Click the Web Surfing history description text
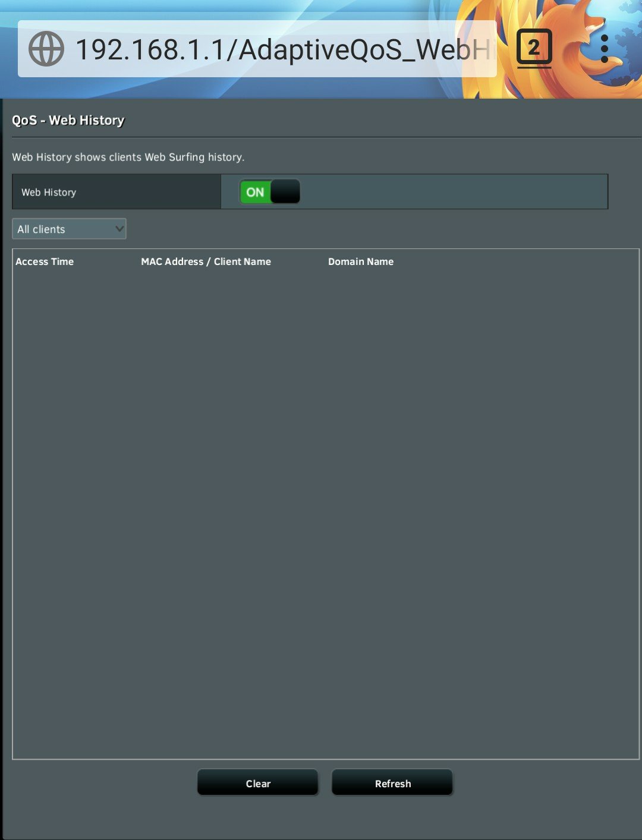Viewport: 642px width, 840px height. coord(128,157)
